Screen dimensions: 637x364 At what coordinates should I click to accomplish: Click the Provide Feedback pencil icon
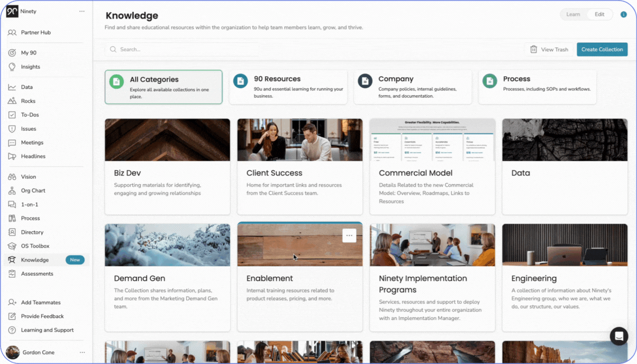(x=12, y=316)
